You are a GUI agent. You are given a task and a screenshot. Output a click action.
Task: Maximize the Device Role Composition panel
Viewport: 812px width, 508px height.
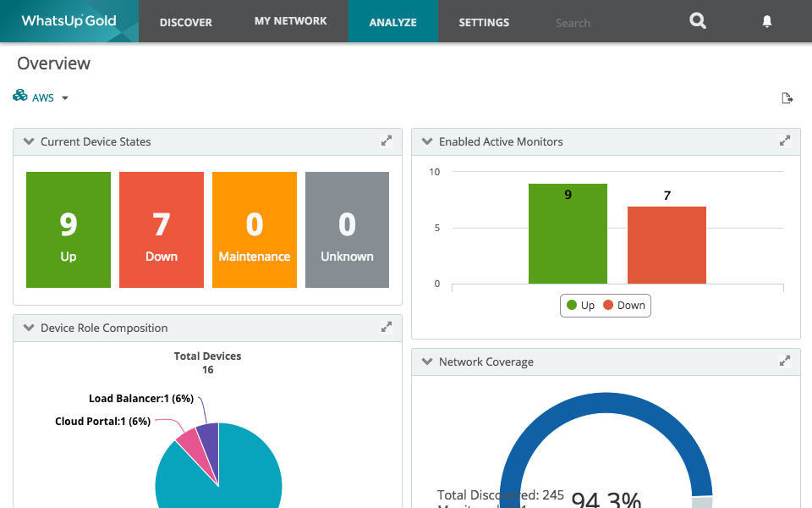[387, 328]
